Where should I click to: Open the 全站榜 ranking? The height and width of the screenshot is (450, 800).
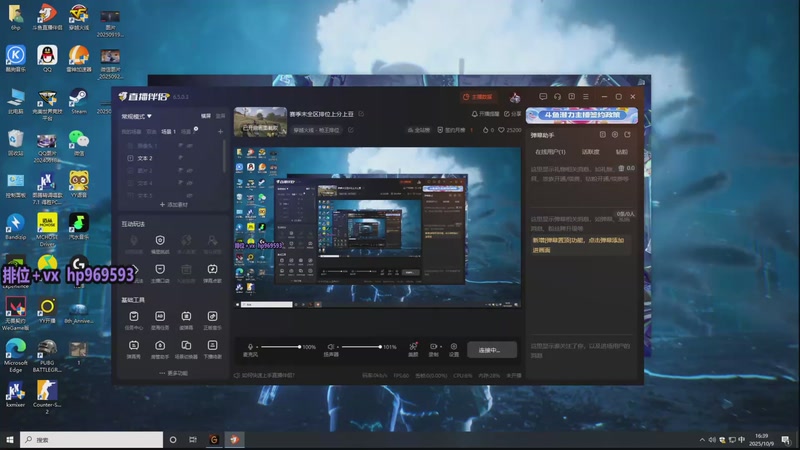418,130
